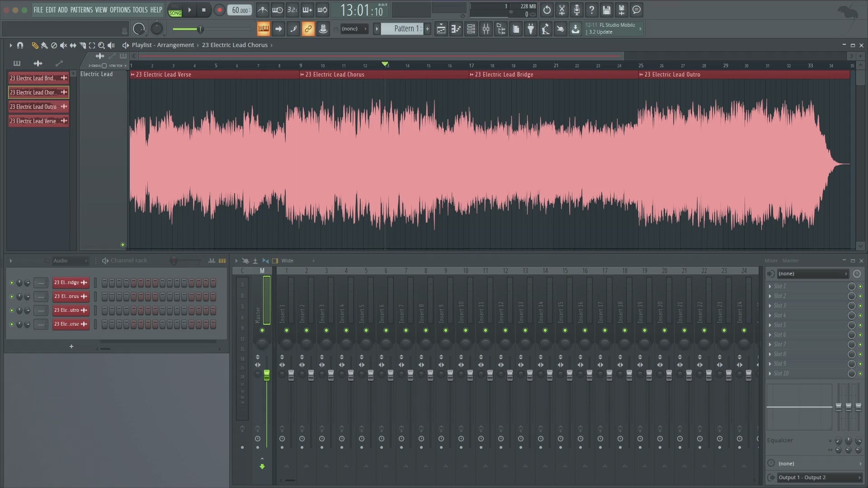Start playback with the play button
The image size is (868, 488).
click(x=190, y=10)
